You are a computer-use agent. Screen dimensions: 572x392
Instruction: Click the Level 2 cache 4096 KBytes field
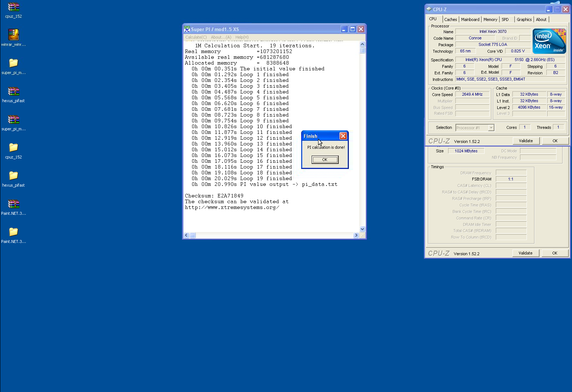point(529,107)
